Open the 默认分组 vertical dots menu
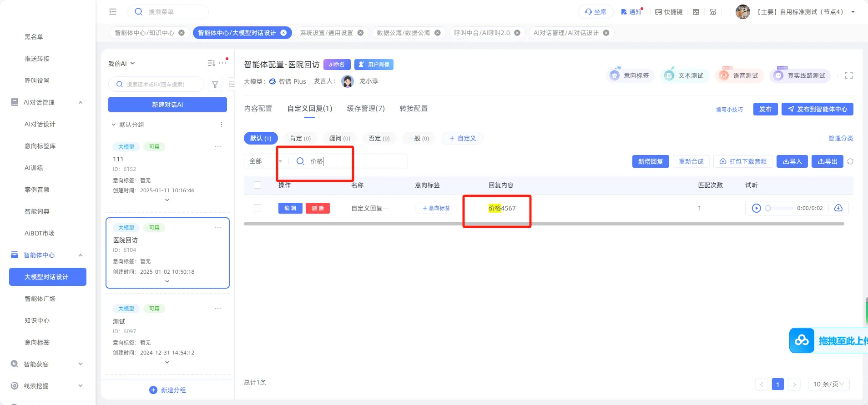Image resolution: width=868 pixels, height=405 pixels. tap(222, 125)
